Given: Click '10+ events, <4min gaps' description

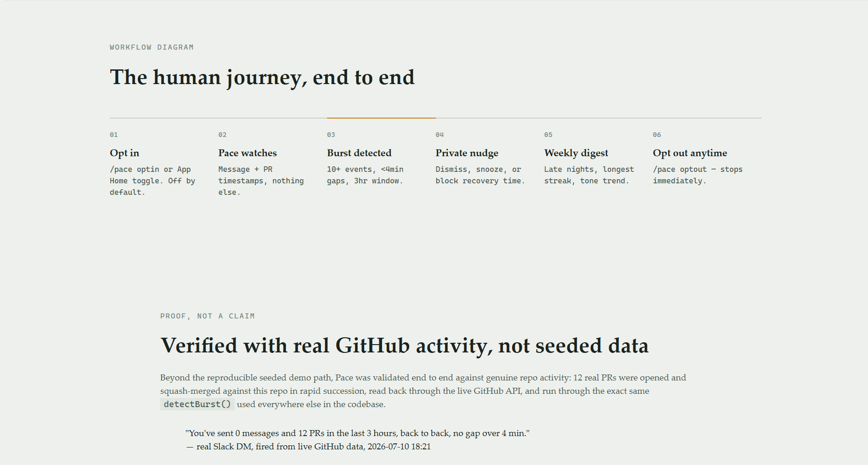Looking at the screenshot, I should pos(365,175).
